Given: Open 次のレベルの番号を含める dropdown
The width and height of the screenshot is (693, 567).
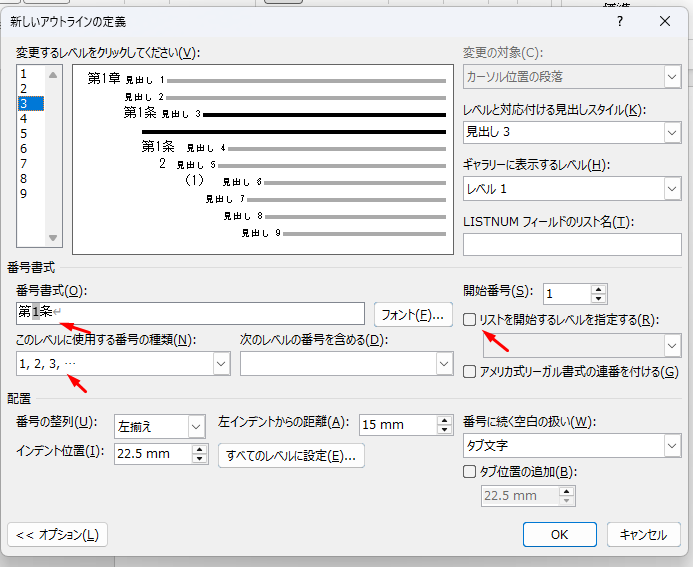Looking at the screenshot, I should (x=444, y=365).
